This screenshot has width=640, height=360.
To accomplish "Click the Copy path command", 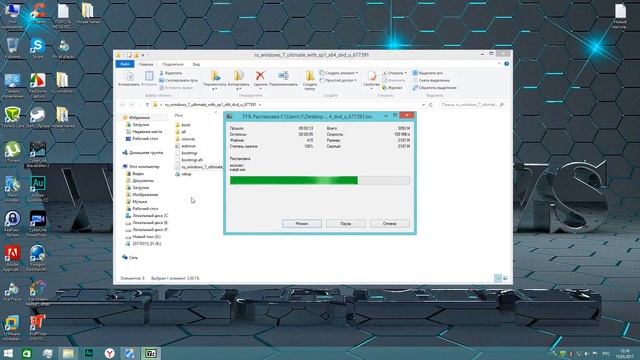I will pyautogui.click(x=179, y=80).
